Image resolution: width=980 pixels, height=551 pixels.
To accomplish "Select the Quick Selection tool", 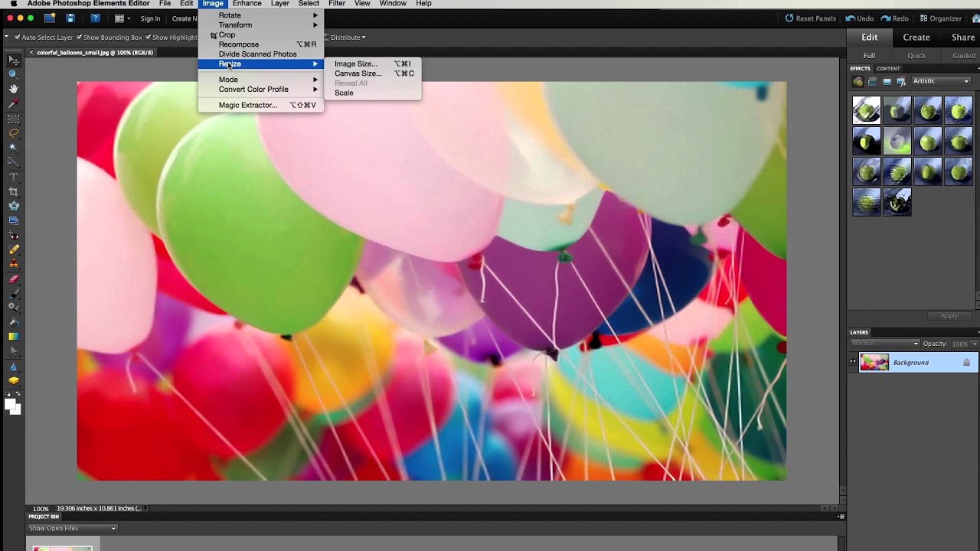I will tap(14, 162).
